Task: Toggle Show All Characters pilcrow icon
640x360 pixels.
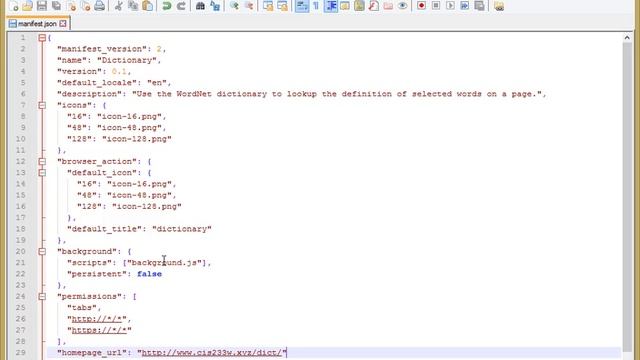Action: pos(316,6)
